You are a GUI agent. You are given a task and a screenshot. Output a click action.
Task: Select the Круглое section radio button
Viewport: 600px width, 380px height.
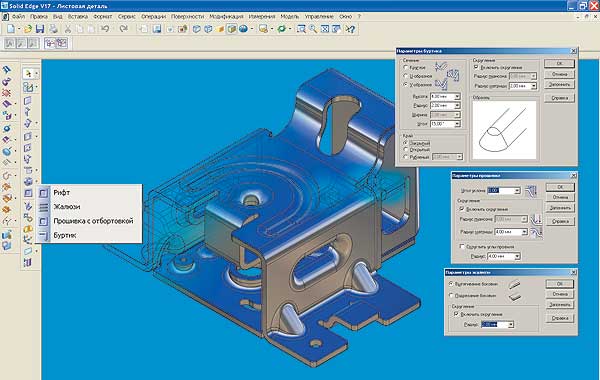406,67
